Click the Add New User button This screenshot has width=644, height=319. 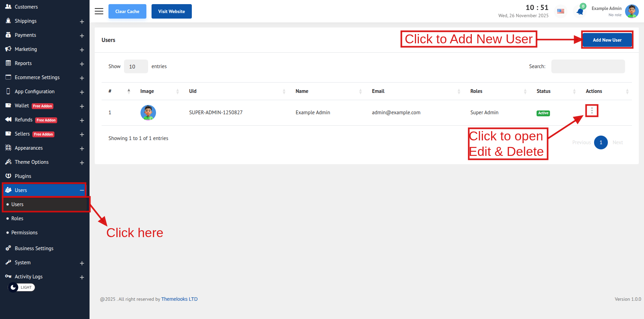(x=607, y=40)
